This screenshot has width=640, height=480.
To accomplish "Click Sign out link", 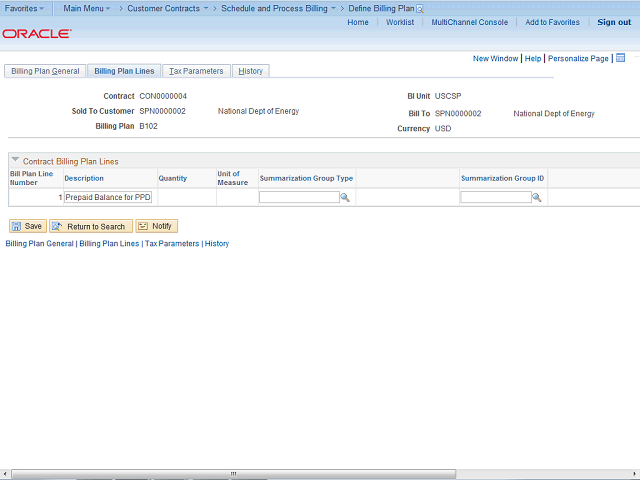I will (614, 22).
